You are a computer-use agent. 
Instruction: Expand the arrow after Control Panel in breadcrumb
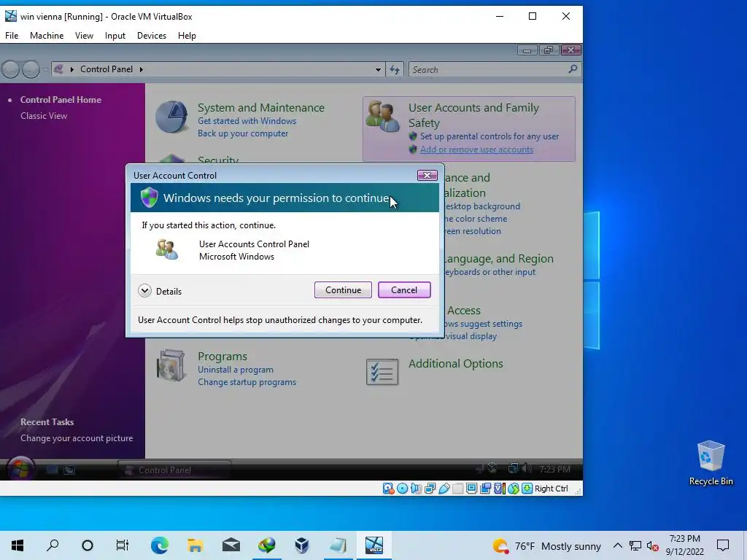[141, 69]
